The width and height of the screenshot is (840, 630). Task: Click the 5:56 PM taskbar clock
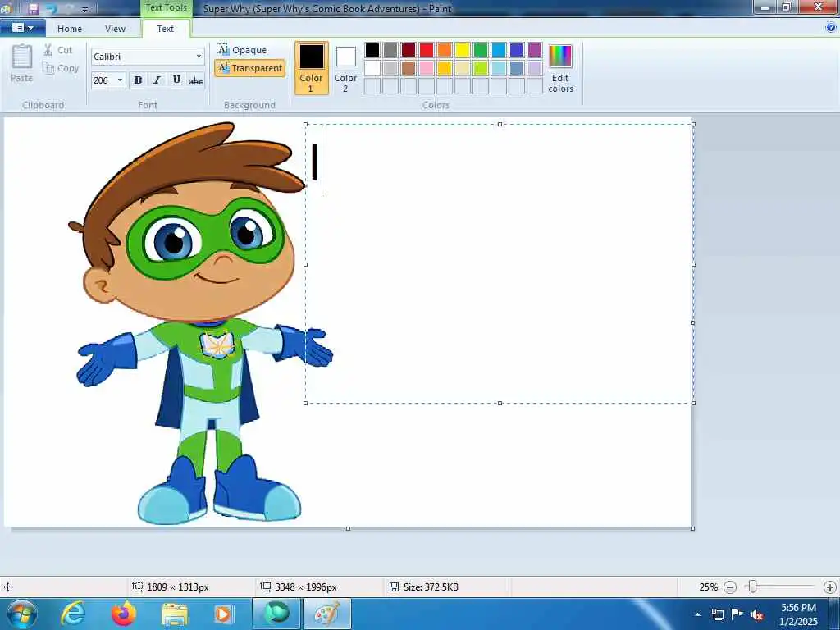(x=798, y=614)
